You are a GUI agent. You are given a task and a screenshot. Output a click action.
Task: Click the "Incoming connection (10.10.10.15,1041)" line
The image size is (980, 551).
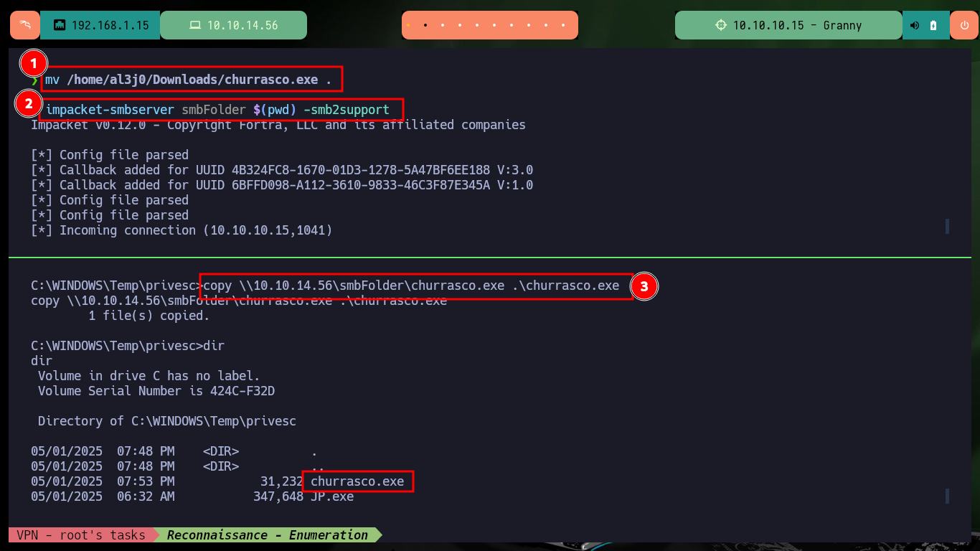click(x=182, y=230)
